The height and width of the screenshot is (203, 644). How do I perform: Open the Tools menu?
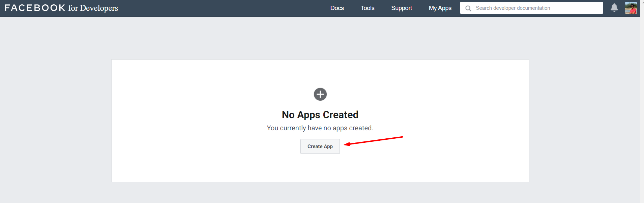368,8
